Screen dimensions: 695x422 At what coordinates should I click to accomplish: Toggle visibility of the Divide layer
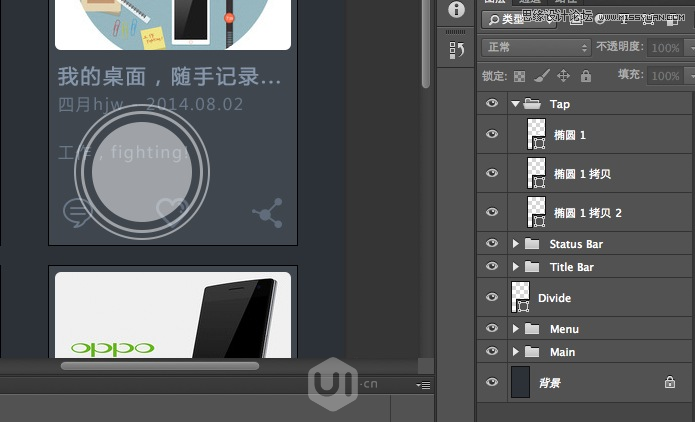point(491,298)
